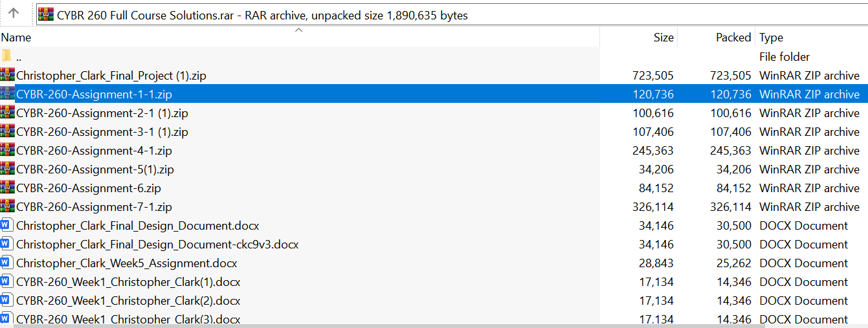Select CYBR-260-Assignment-5(1).zip file
The image size is (868, 328).
(95, 169)
